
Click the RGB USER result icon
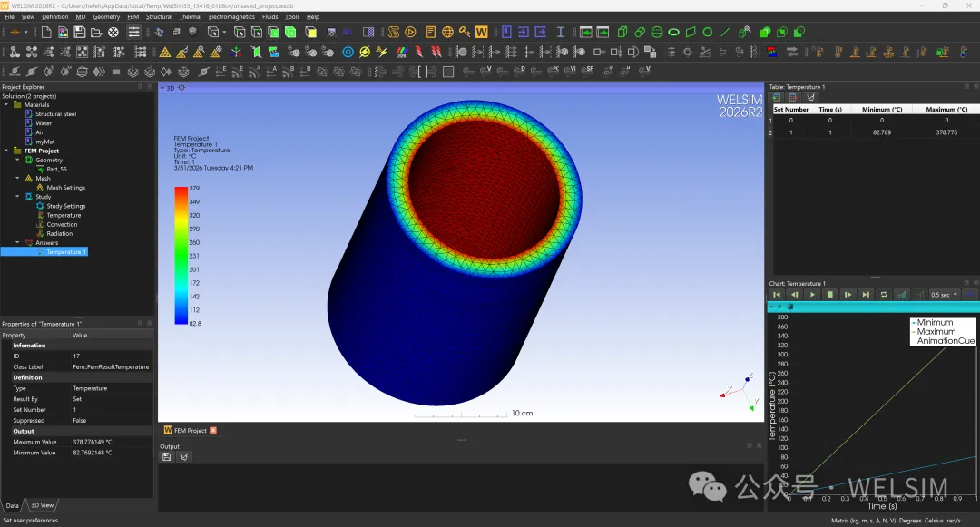point(402,52)
